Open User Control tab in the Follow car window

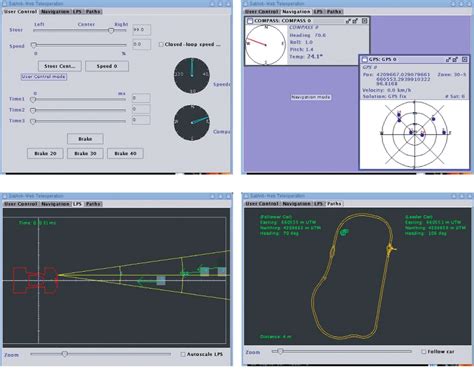coord(262,204)
